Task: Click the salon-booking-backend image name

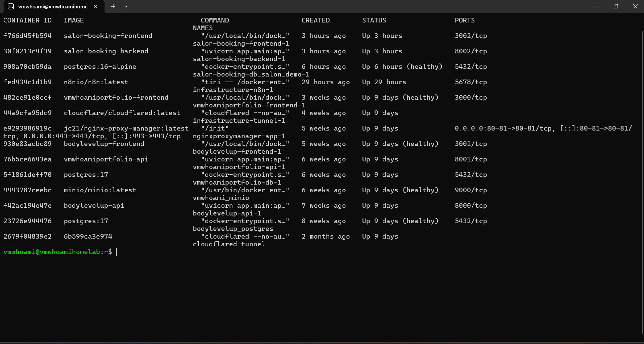Action: point(106,51)
